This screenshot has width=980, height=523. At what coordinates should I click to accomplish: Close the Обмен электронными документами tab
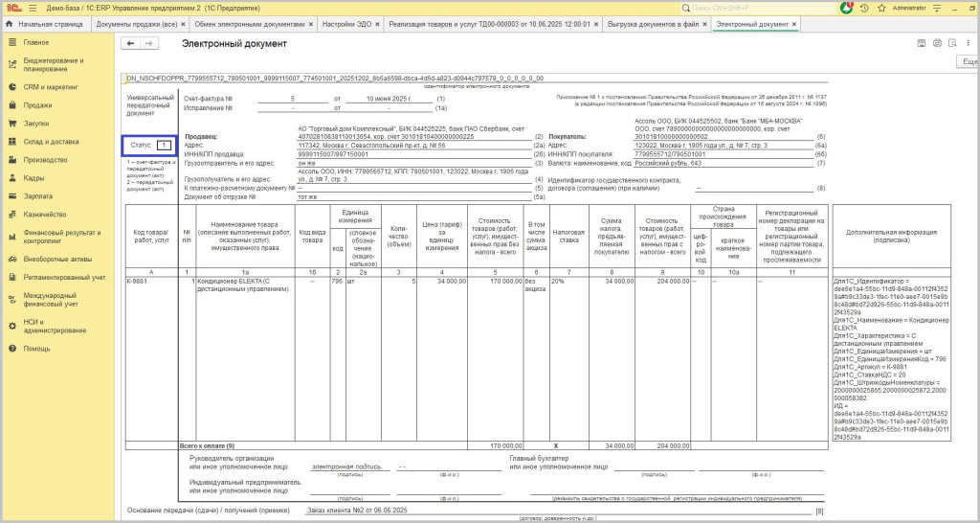tap(313, 23)
